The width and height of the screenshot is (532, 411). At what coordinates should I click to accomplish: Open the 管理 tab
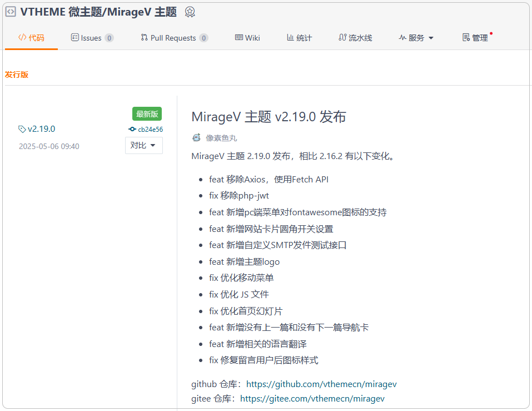coord(475,38)
